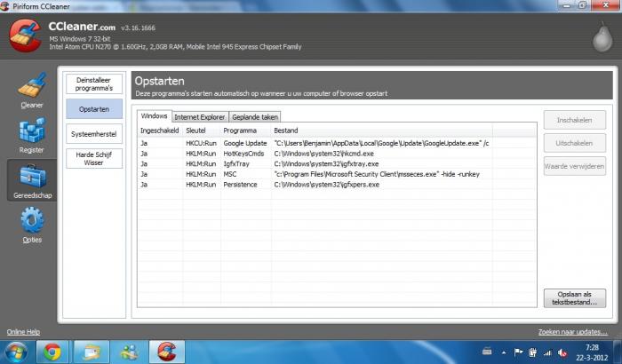
Task: Click the HKCU:Run key cell
Action: pos(201,143)
